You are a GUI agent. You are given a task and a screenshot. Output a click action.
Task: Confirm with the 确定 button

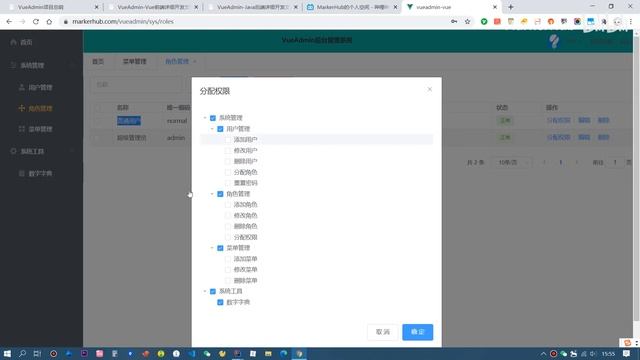tap(418, 332)
